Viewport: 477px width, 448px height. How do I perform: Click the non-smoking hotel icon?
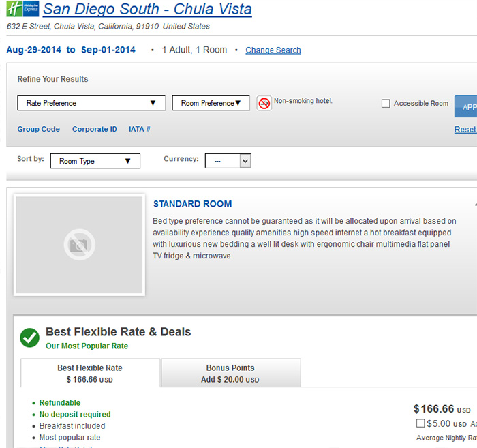(264, 104)
